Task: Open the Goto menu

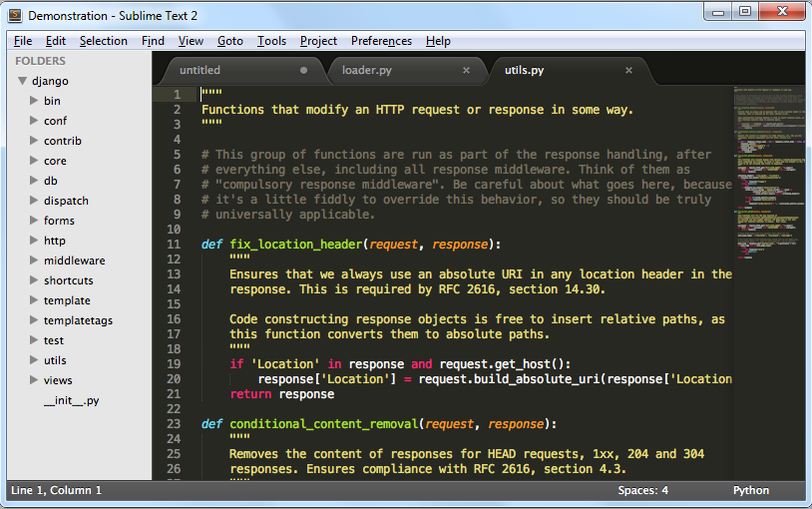Action: 229,41
